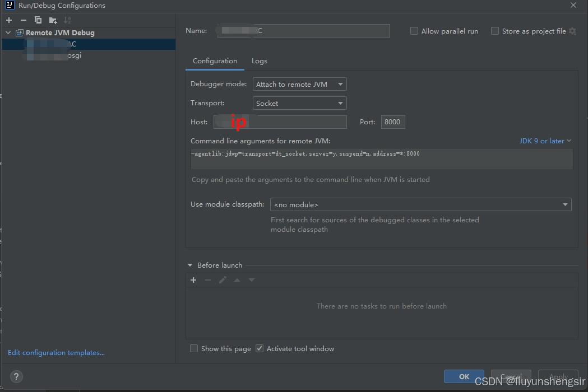This screenshot has width=588, height=392.
Task: Uncheck Activate tool window checkbox
Action: click(x=260, y=348)
